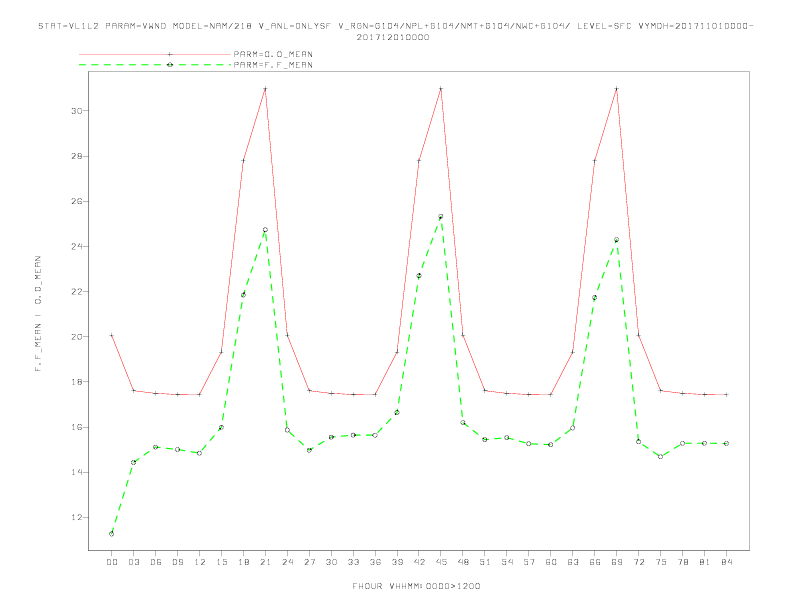Click the x-axis title FHOUR VHHMM:0000>1200

416,586
